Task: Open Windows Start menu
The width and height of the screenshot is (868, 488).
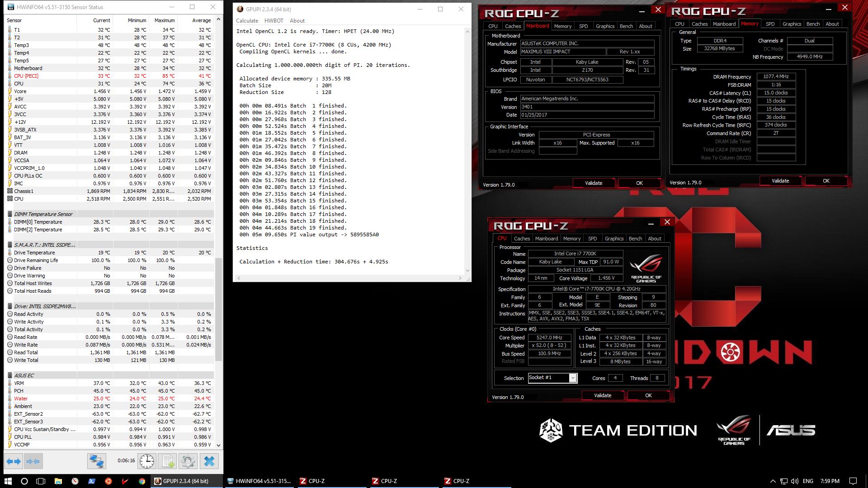Action: 8,481
